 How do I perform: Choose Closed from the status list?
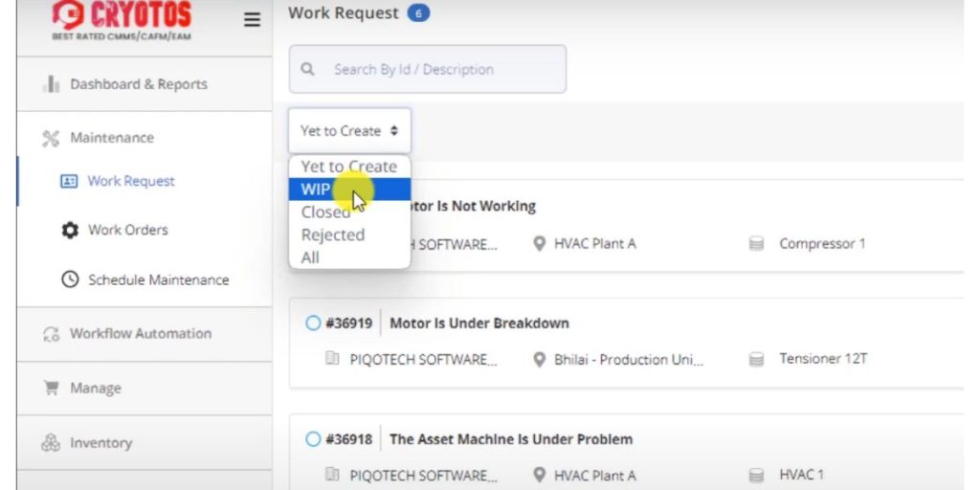[x=324, y=212]
